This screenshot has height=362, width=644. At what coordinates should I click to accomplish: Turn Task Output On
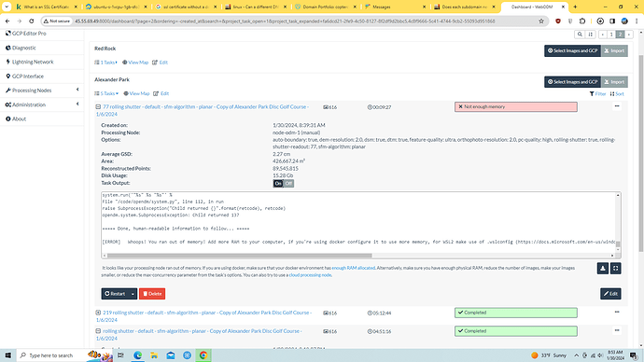coord(278,184)
